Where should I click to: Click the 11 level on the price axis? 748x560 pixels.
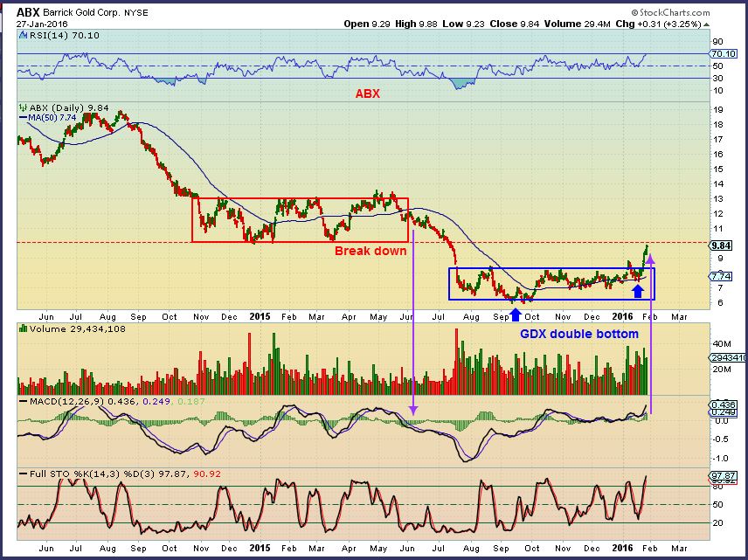click(x=717, y=229)
